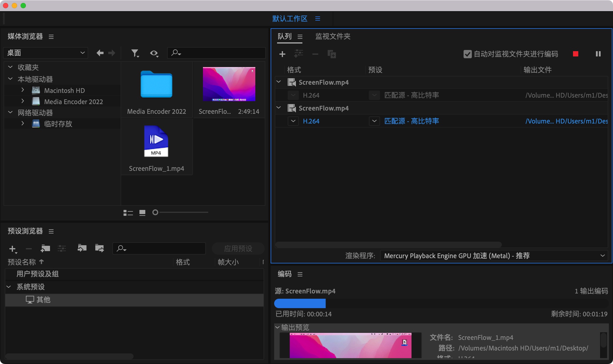Go back in media browser navigation
Viewport: 613px width, 364px height.
100,53
